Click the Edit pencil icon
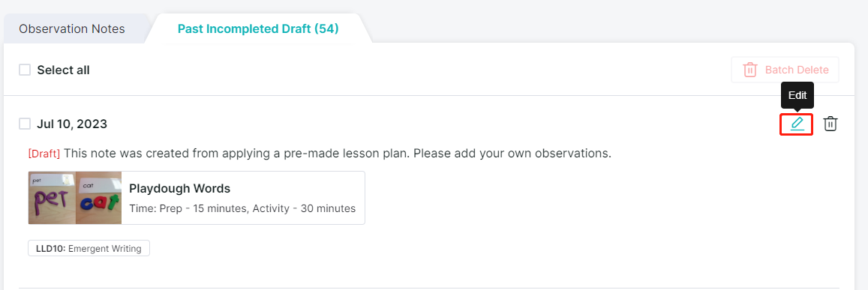Screen dimensions: 868x290 point(797,124)
